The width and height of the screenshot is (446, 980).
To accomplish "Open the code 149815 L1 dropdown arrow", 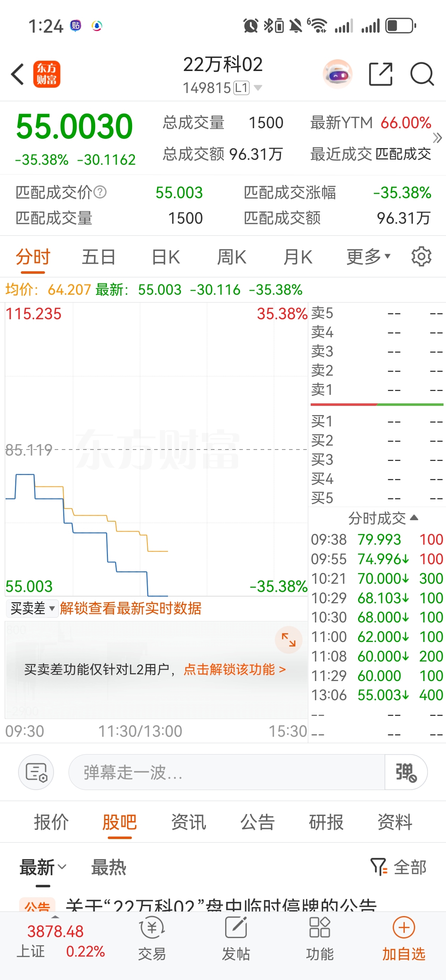I will [x=258, y=88].
